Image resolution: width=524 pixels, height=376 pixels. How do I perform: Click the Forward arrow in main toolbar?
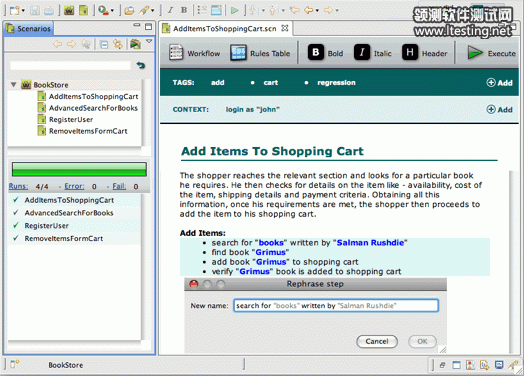pos(329,10)
